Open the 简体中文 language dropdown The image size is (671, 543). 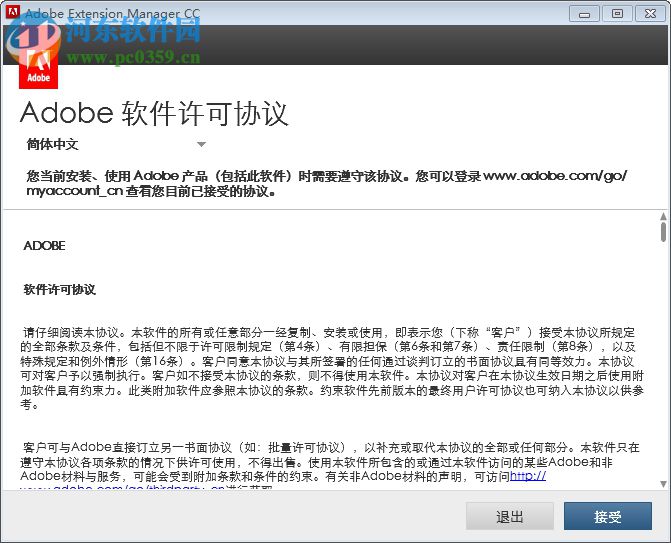[x=116, y=144]
